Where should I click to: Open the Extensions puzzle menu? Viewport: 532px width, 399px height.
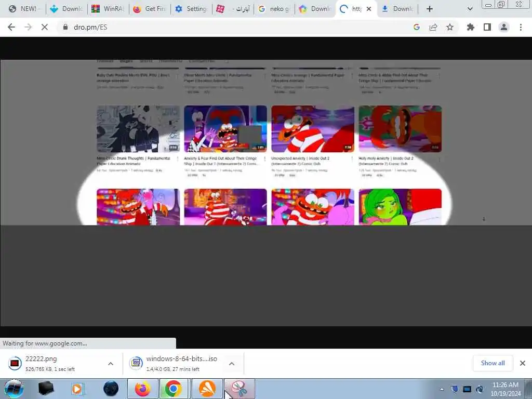click(x=470, y=27)
